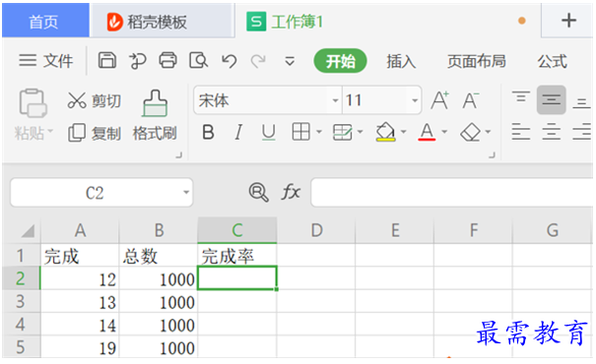
Task: Open the clipboard group dialog launcher
Action: tap(178, 154)
